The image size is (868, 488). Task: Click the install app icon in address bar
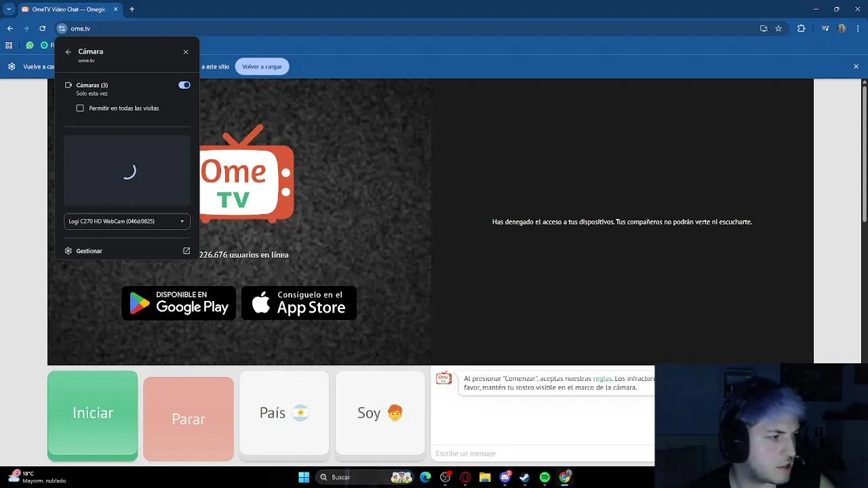point(764,28)
